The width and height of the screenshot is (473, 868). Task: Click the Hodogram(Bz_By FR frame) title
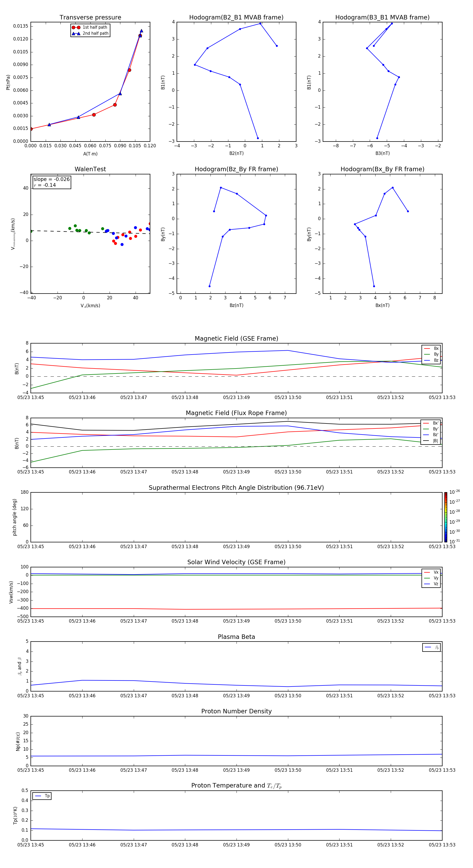coord(236,169)
